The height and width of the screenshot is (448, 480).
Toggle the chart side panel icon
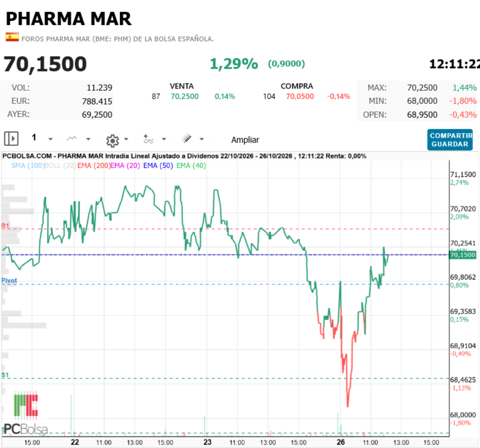pos(11,139)
